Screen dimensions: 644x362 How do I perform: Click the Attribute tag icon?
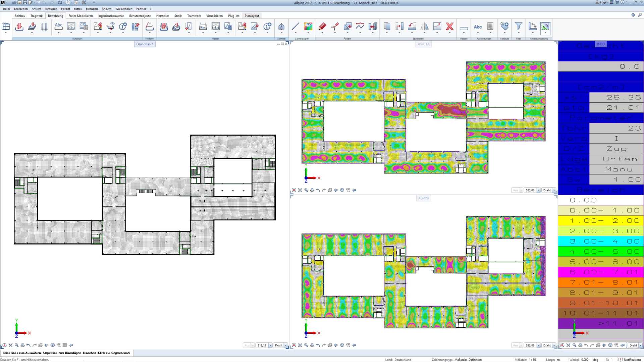(504, 27)
